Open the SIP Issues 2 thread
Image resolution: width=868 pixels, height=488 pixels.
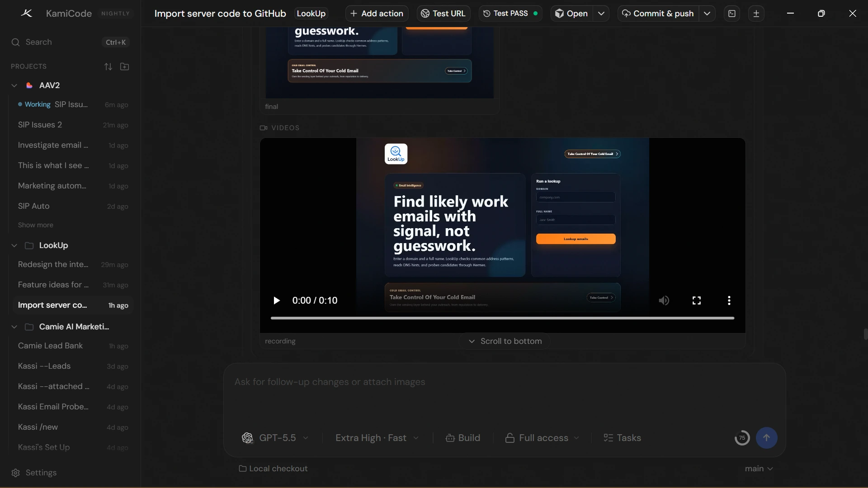pos(72,125)
